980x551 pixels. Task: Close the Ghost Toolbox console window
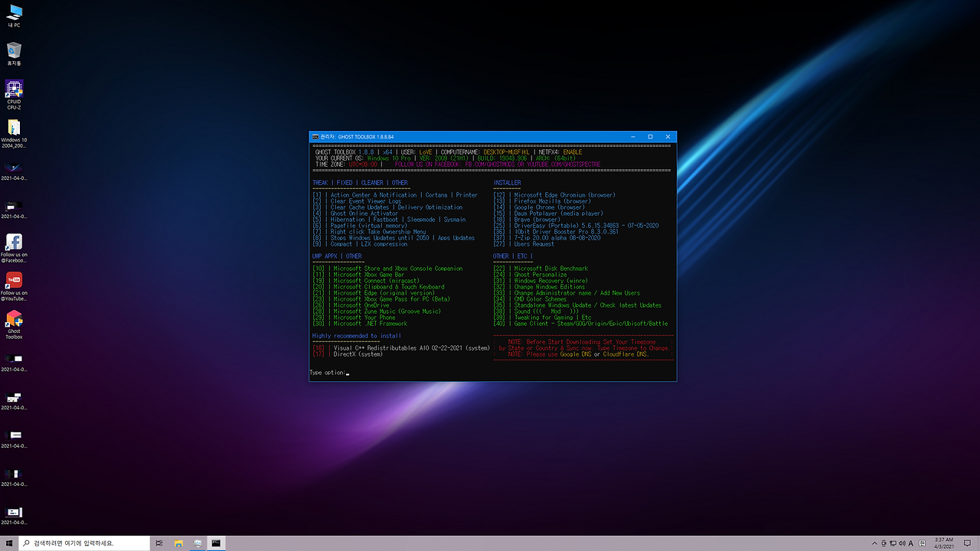(x=668, y=137)
